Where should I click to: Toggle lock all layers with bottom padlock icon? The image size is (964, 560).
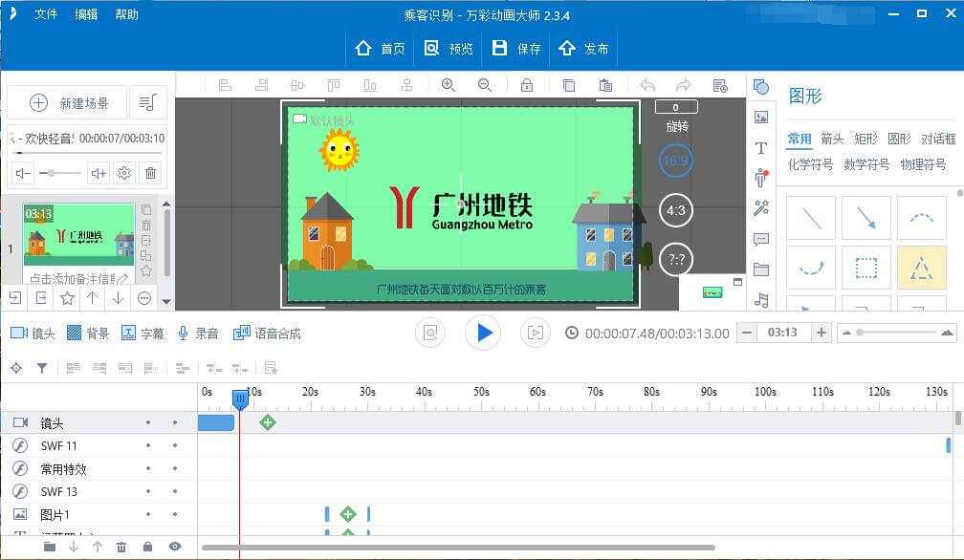(x=147, y=547)
